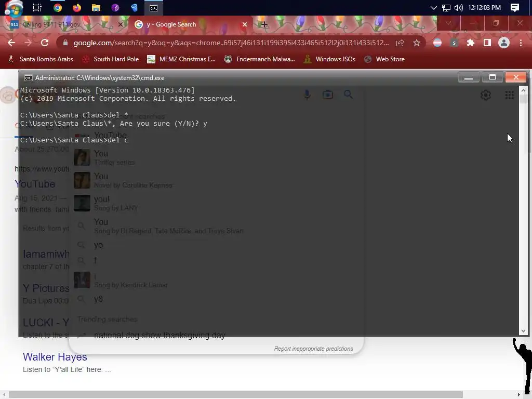
Task: Open the striped flag extension icon
Action: 437,43
